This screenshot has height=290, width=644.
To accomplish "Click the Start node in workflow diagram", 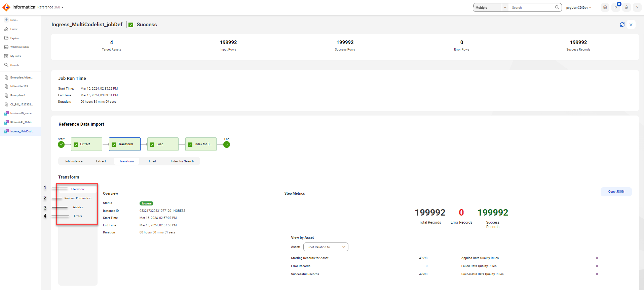I will (61, 144).
